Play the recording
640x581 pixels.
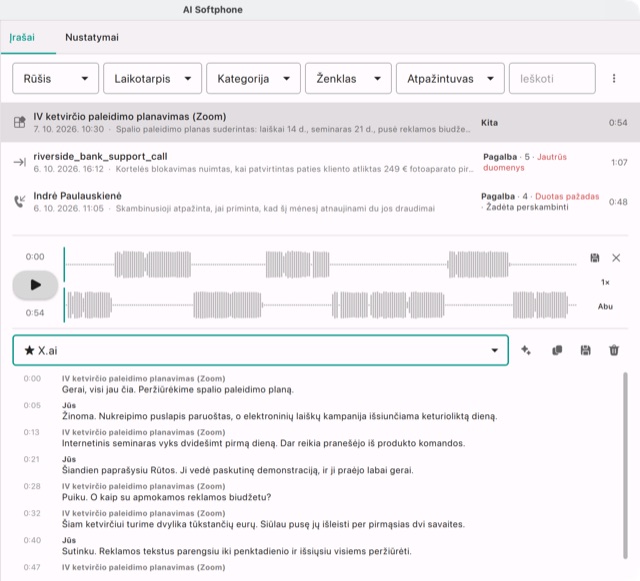pos(35,285)
